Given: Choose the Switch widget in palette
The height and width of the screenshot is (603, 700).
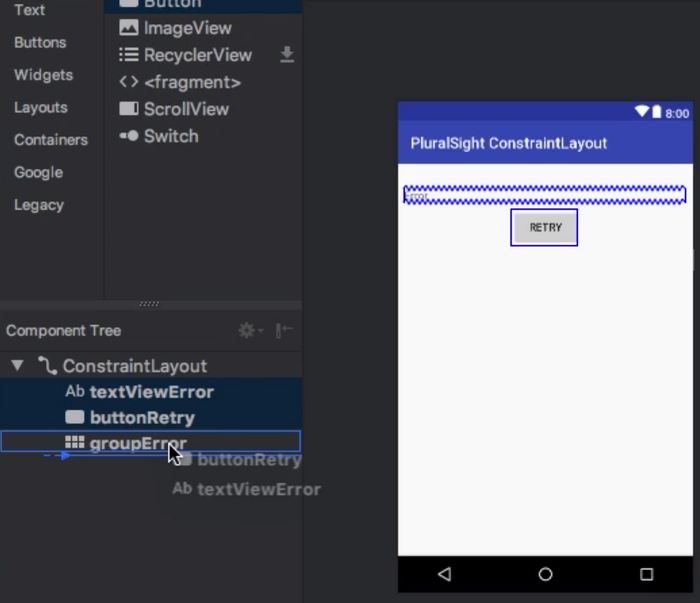Looking at the screenshot, I should (170, 136).
